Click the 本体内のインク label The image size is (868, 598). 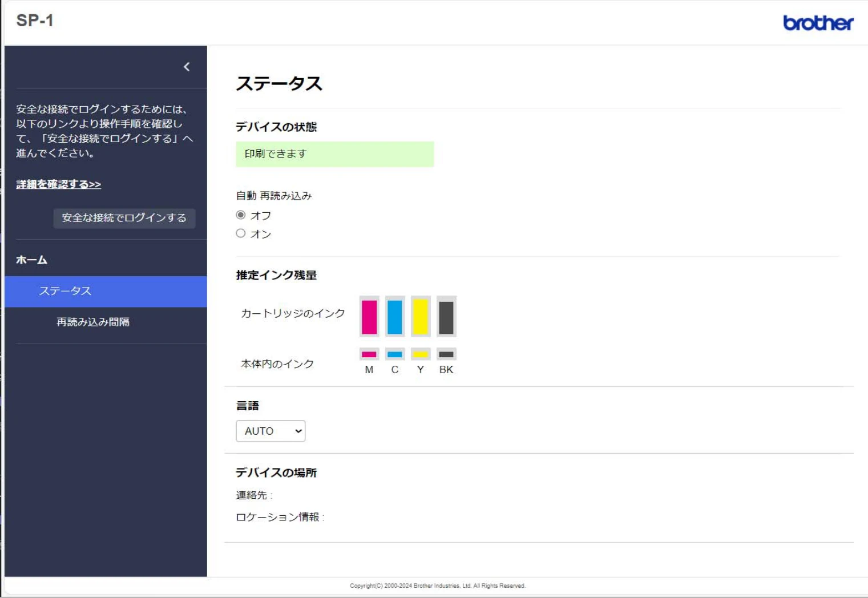pyautogui.click(x=277, y=364)
